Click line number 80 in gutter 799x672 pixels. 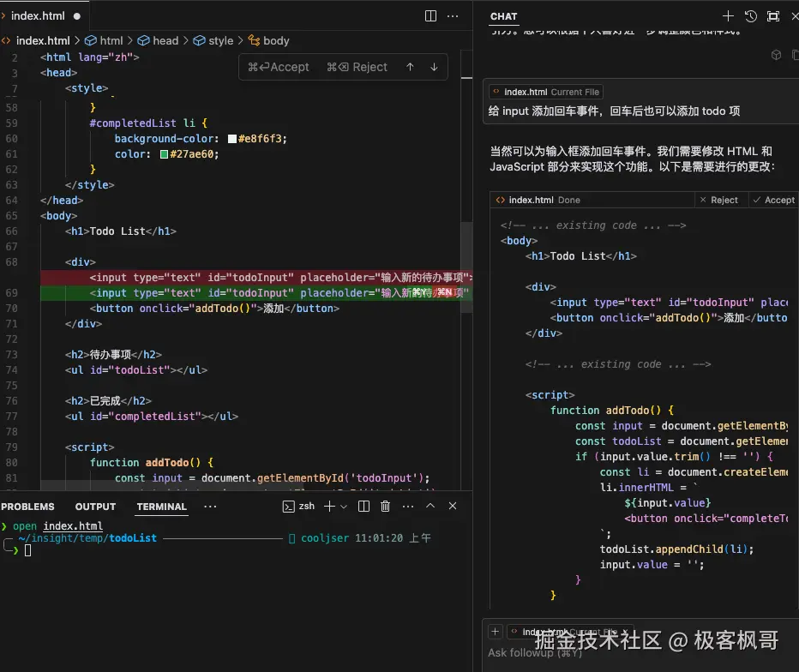tap(12, 463)
